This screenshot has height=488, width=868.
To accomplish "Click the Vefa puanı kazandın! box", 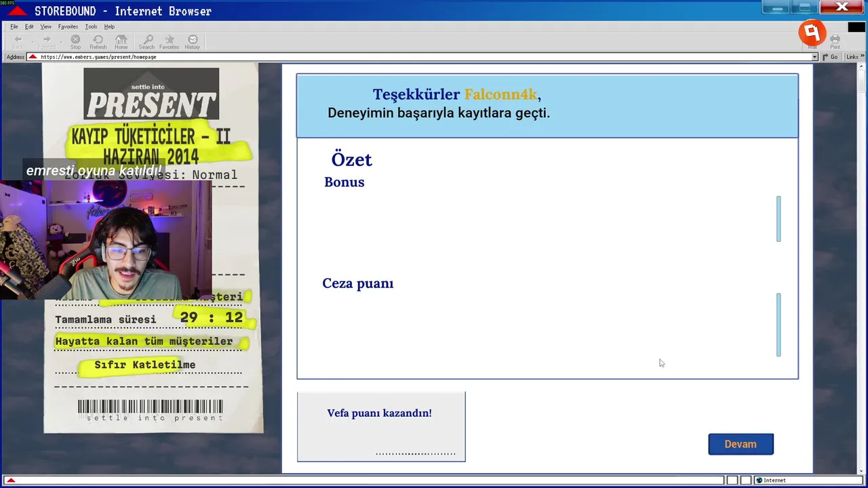I will coord(381,426).
